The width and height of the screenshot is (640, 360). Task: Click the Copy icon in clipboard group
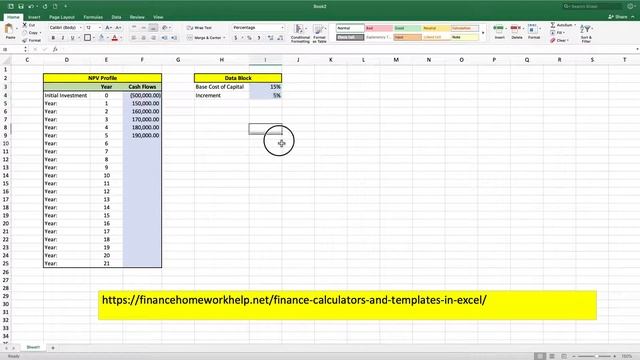click(24, 33)
